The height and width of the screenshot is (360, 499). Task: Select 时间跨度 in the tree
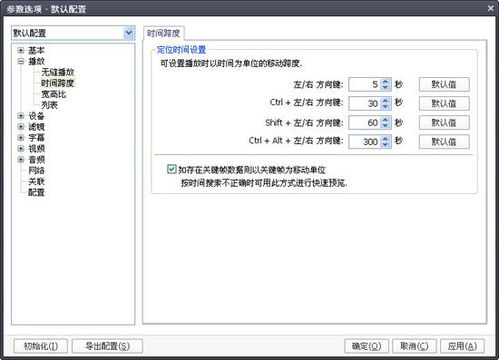57,83
